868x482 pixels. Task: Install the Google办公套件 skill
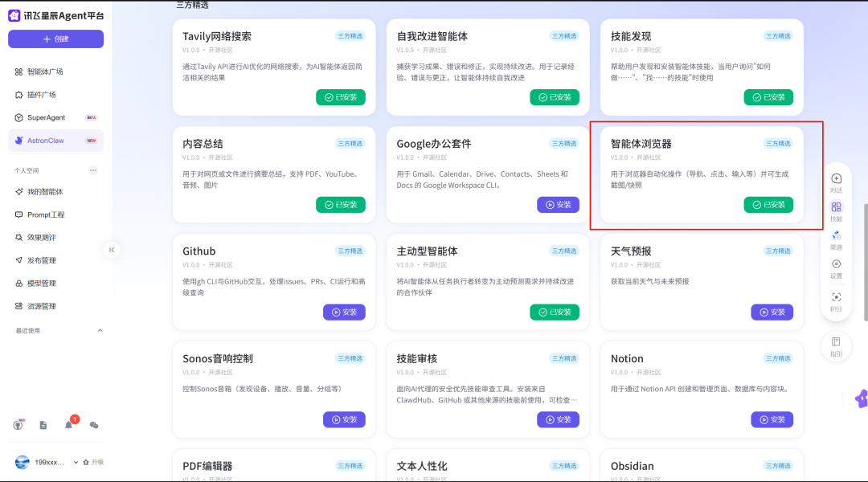(558, 205)
